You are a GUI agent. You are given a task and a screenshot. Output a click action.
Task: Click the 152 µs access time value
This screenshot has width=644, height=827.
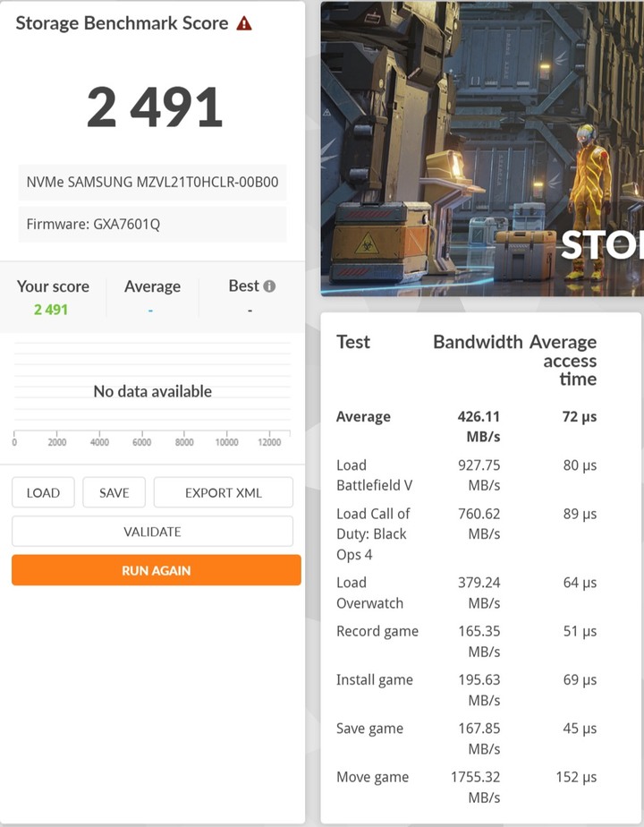pos(576,777)
